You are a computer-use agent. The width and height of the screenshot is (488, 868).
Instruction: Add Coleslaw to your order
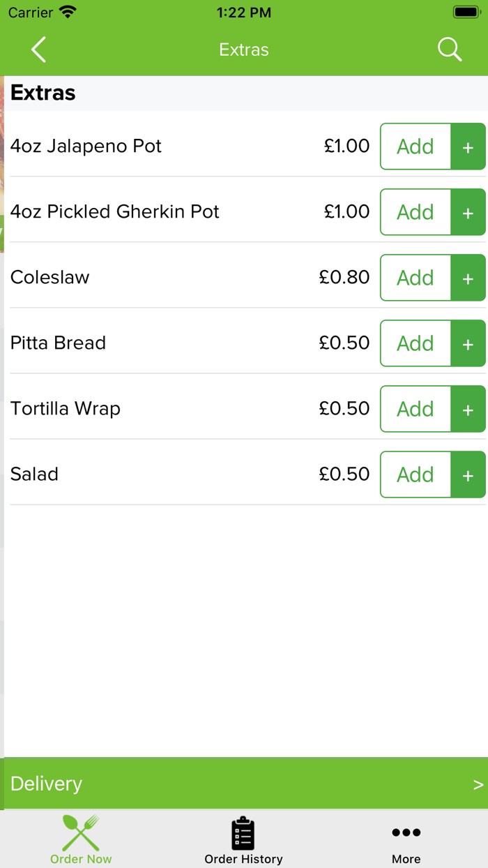[415, 278]
